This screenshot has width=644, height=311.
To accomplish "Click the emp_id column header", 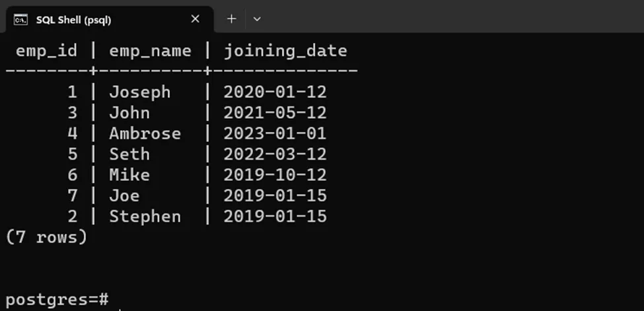I will [x=46, y=51].
